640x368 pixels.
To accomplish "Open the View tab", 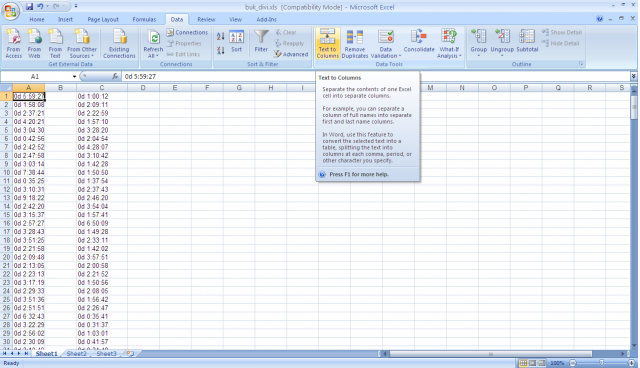I will coord(235,19).
